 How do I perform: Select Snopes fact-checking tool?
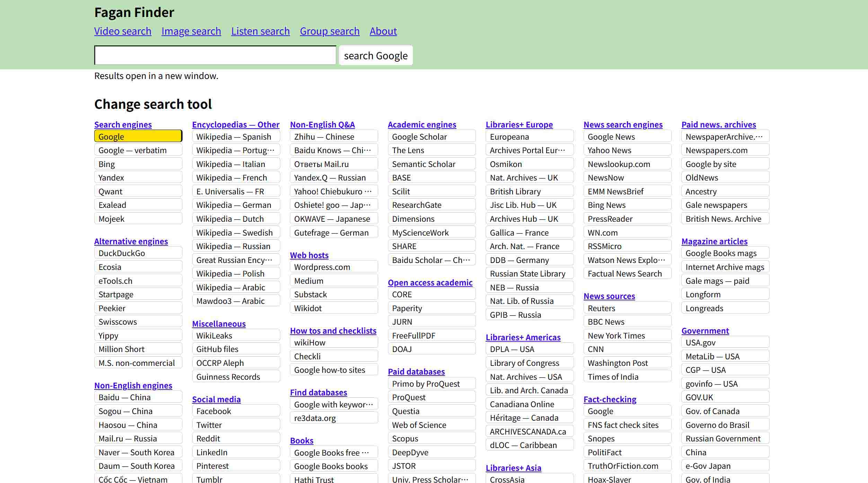tap(628, 438)
